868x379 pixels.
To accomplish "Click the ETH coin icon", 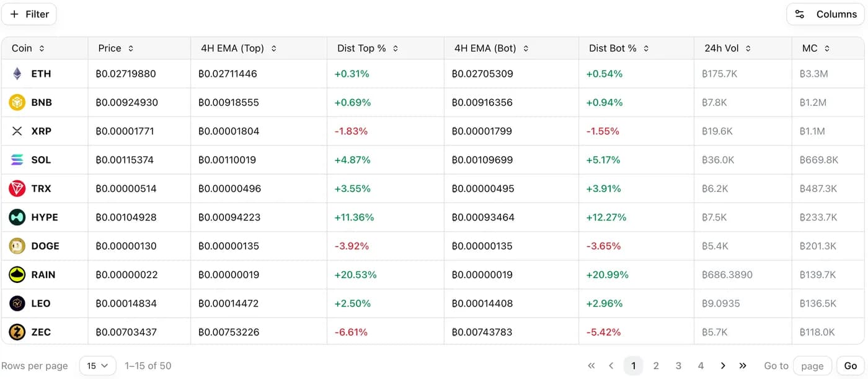I will (x=17, y=74).
